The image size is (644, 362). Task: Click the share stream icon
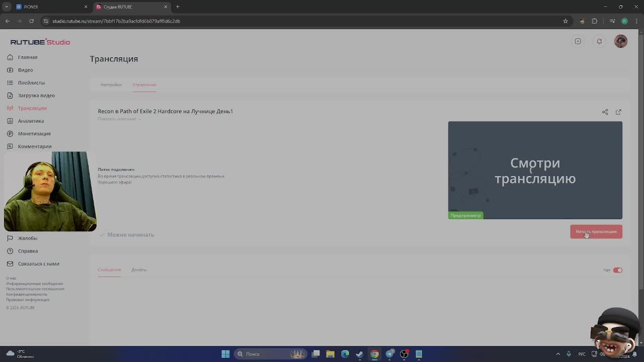pyautogui.click(x=605, y=112)
